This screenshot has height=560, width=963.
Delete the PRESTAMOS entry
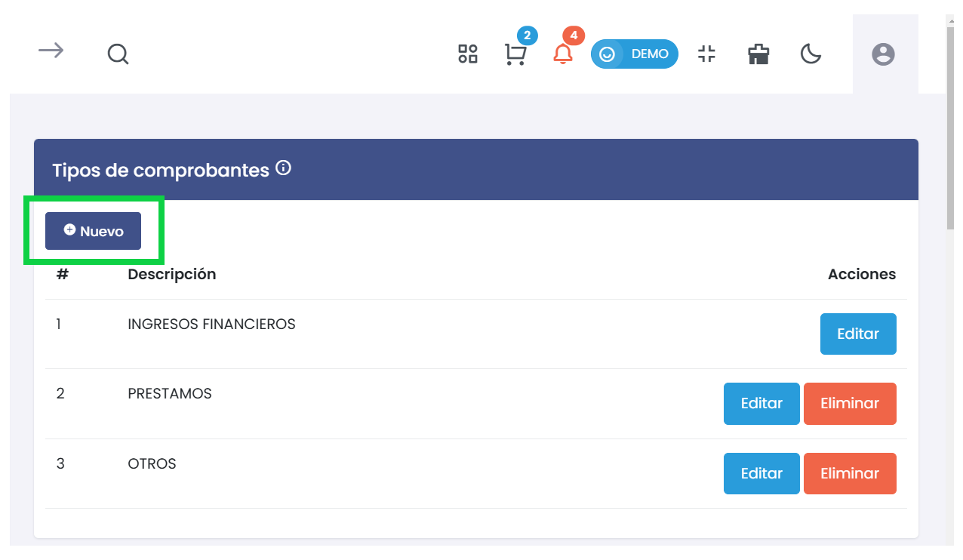pyautogui.click(x=850, y=404)
